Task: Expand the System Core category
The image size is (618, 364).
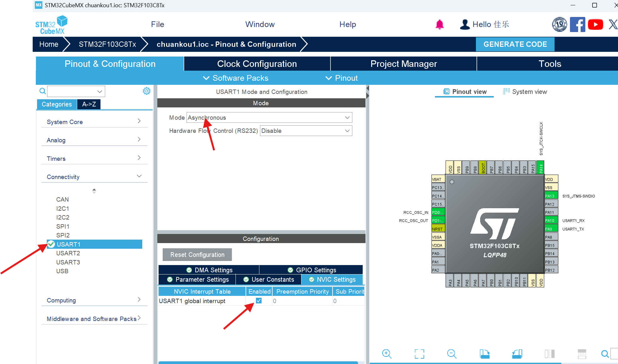Action: click(x=94, y=122)
